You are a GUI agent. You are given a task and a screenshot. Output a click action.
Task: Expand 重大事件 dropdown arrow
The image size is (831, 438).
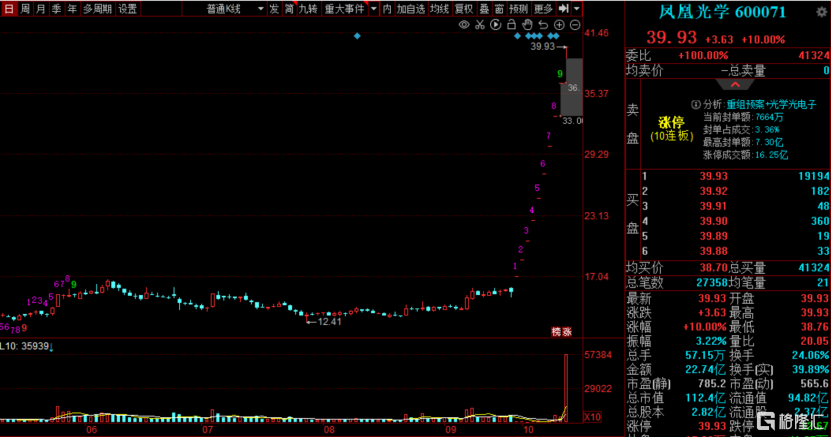click(x=374, y=9)
